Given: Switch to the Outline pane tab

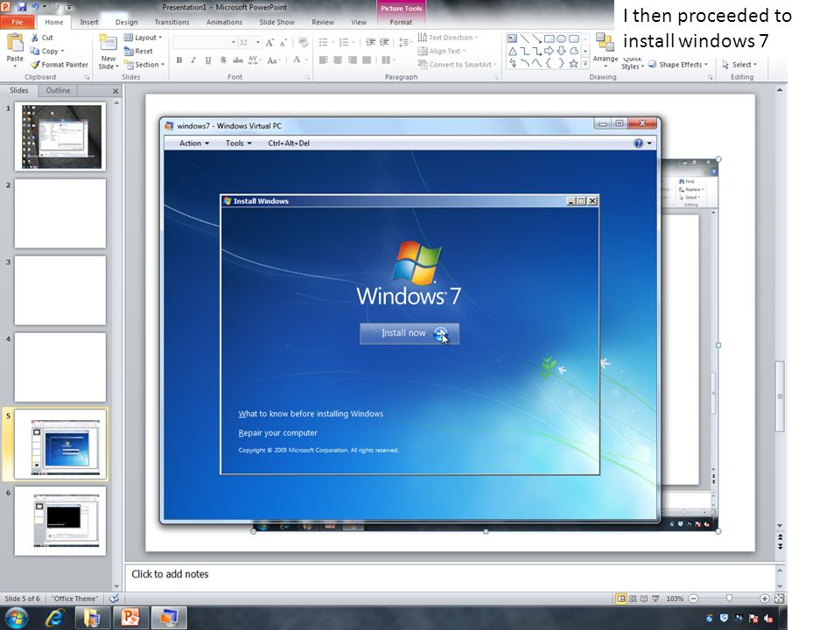Looking at the screenshot, I should [58, 90].
